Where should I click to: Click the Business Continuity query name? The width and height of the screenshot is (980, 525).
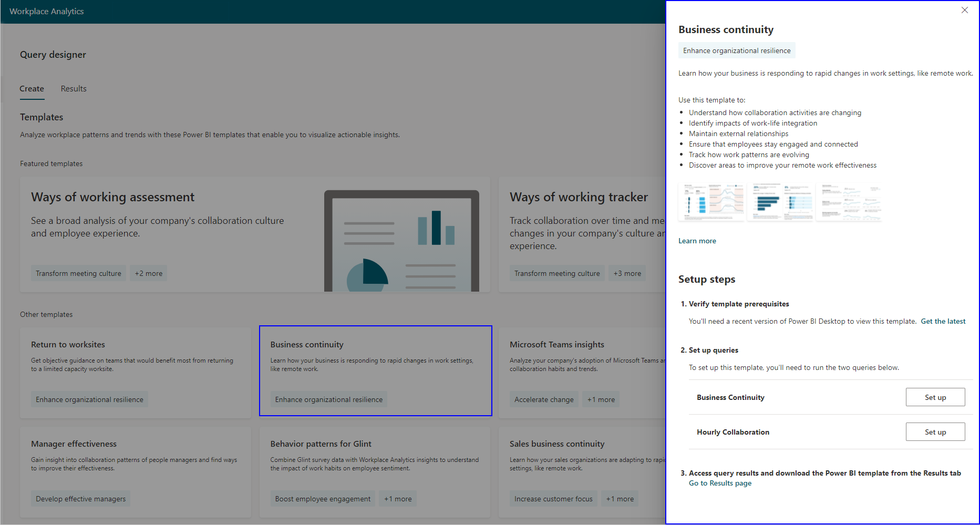730,397
